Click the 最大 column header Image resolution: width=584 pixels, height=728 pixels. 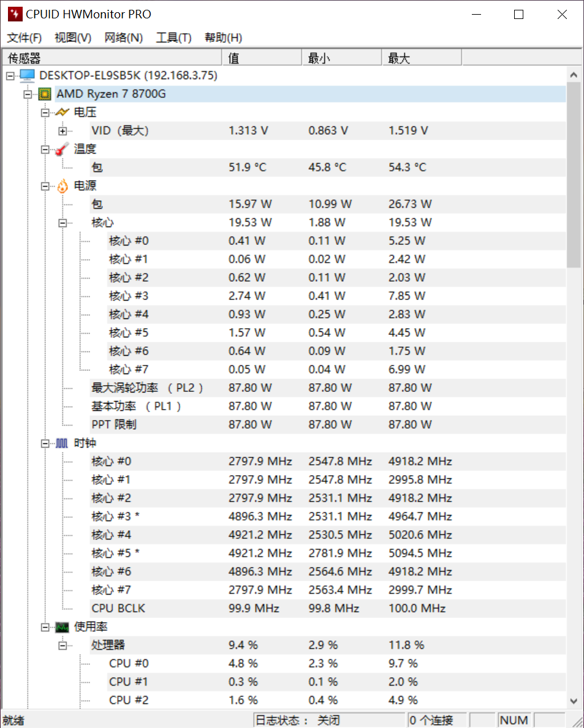[x=422, y=58]
